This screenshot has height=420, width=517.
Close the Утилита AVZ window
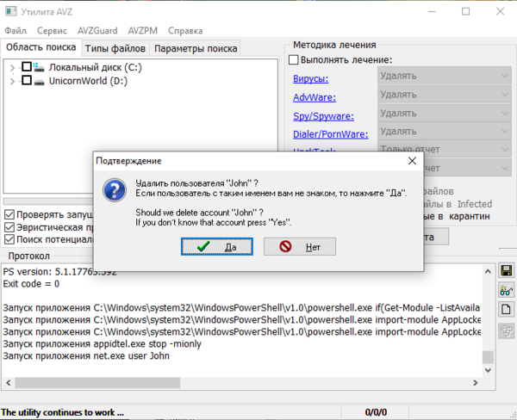coord(500,12)
